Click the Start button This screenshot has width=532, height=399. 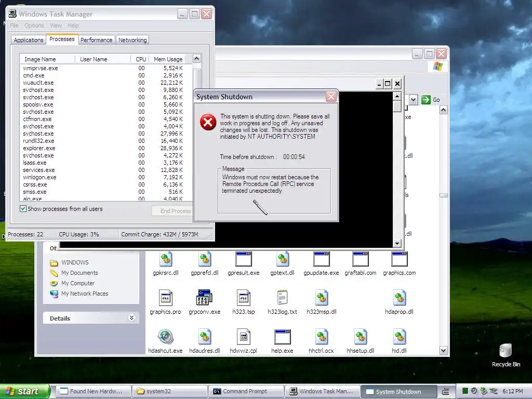(24, 391)
